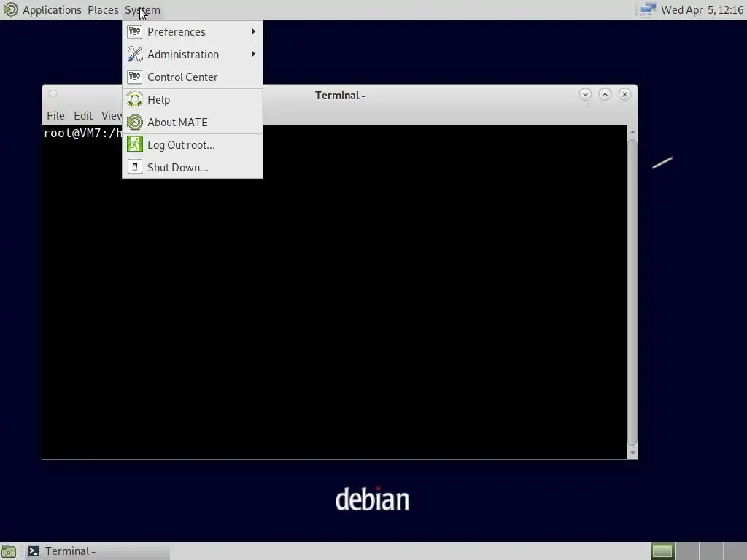This screenshot has height=560, width=747.
Task: Click the terminal prompt root@VM7
Action: pos(83,133)
